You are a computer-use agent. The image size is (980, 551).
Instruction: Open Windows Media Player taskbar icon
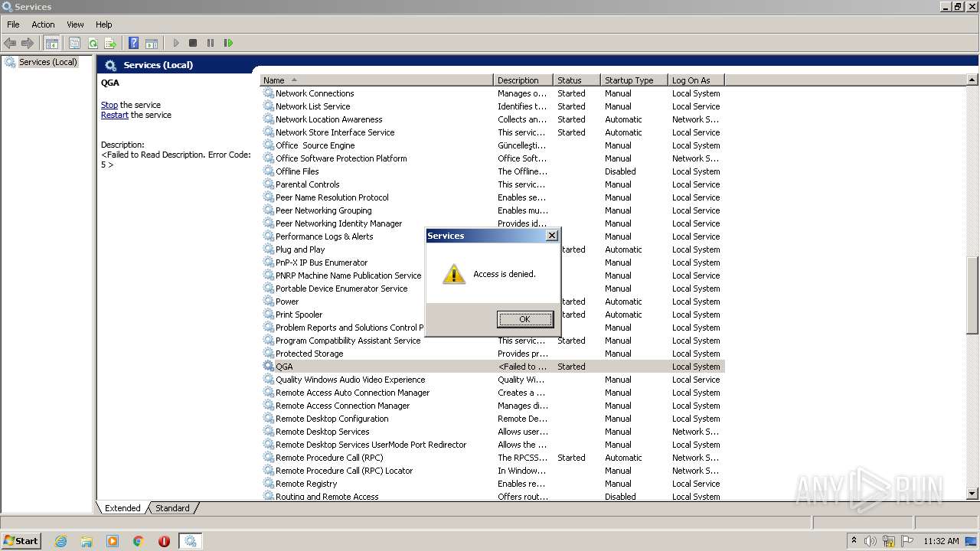[113, 541]
